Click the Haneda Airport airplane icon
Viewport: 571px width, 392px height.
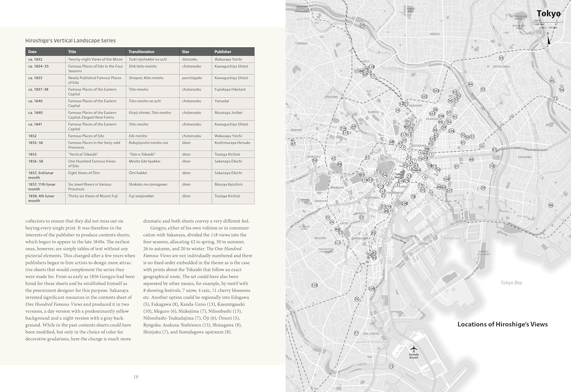(413, 349)
